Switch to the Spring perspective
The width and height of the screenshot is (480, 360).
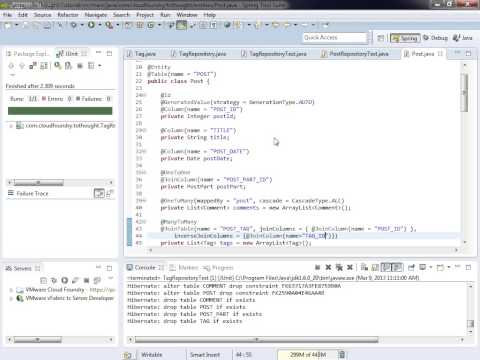405,38
